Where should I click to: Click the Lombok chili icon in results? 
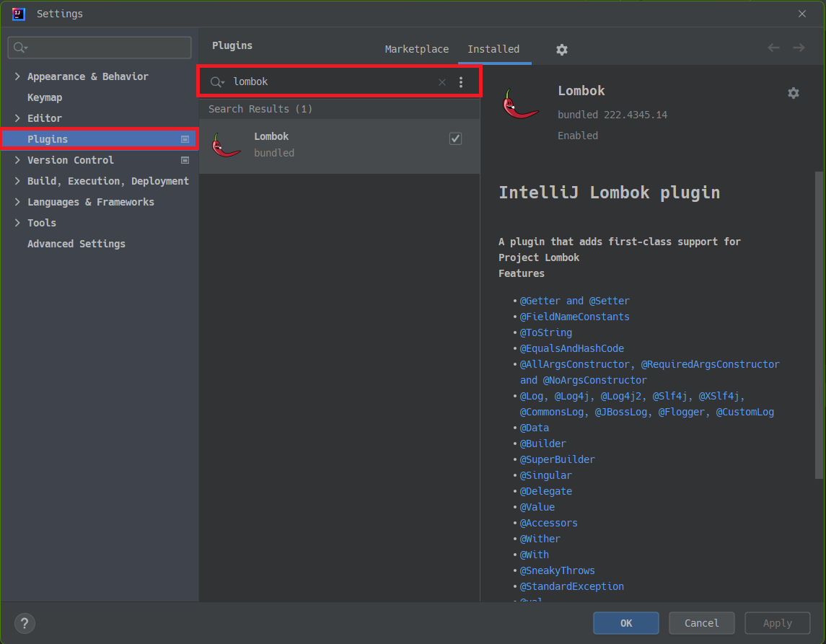[226, 145]
